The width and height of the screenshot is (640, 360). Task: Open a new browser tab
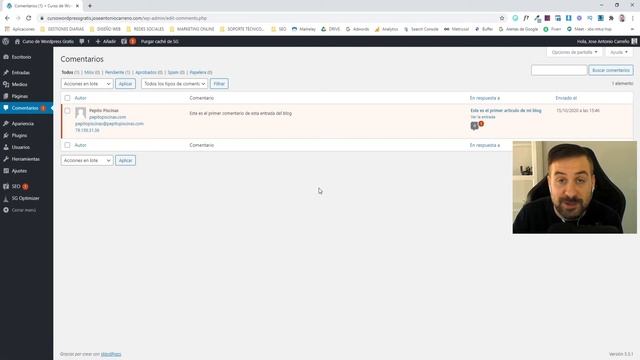90,6
